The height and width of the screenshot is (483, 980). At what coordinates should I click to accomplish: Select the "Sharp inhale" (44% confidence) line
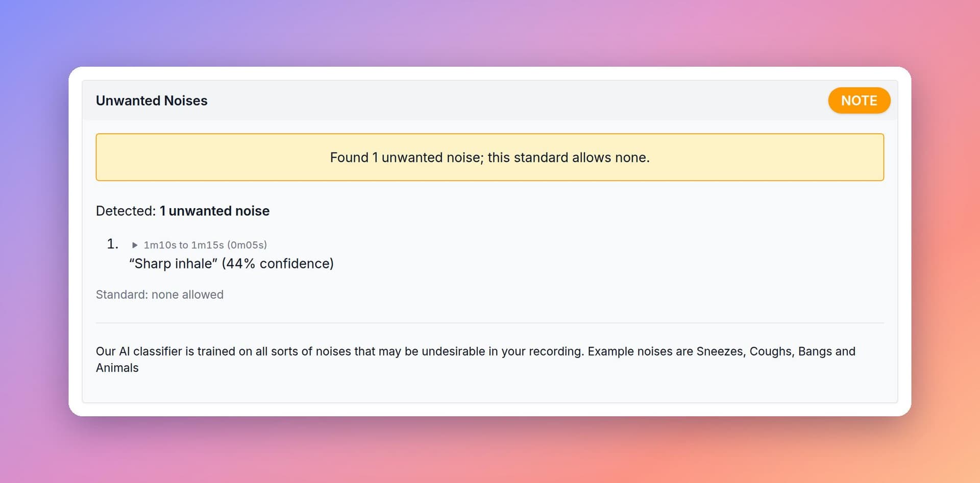[231, 264]
